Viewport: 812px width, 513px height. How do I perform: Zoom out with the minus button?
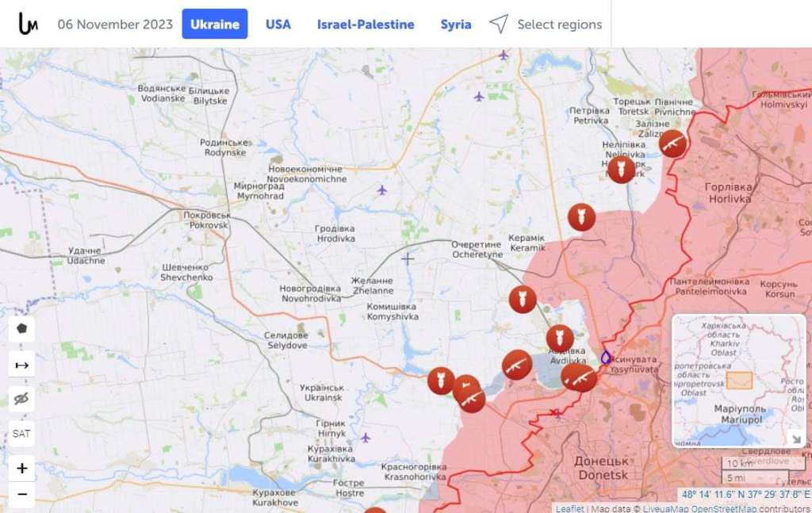[21, 494]
